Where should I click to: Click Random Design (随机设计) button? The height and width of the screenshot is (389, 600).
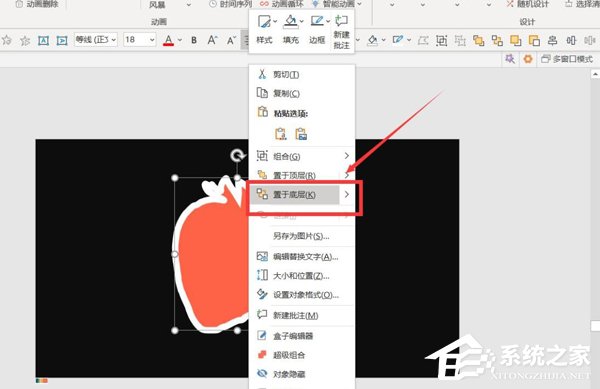coord(527,4)
